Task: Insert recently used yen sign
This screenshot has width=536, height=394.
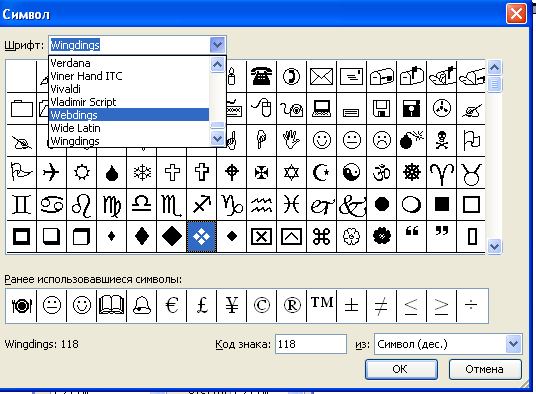Action: coord(232,305)
